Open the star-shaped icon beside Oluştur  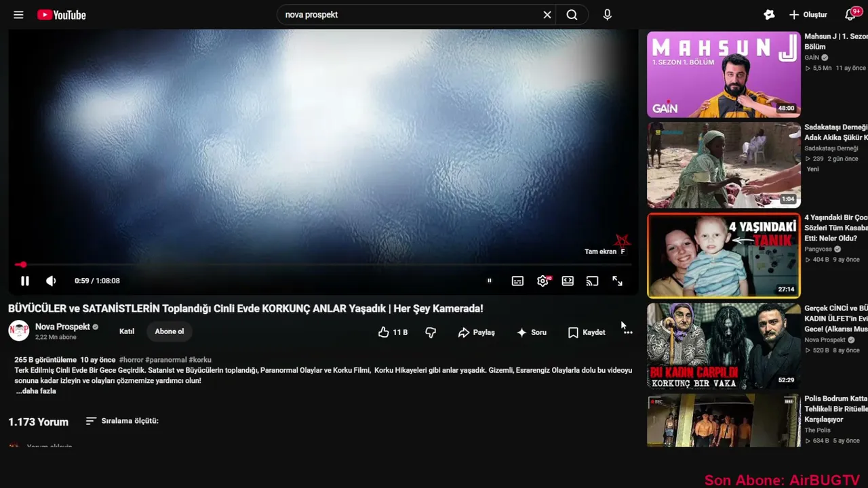click(769, 15)
